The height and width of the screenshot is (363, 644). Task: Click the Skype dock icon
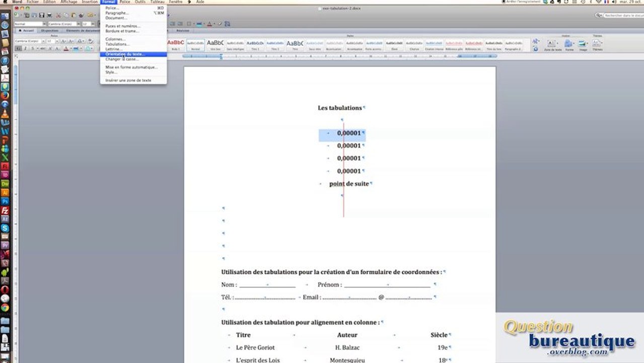5,228
